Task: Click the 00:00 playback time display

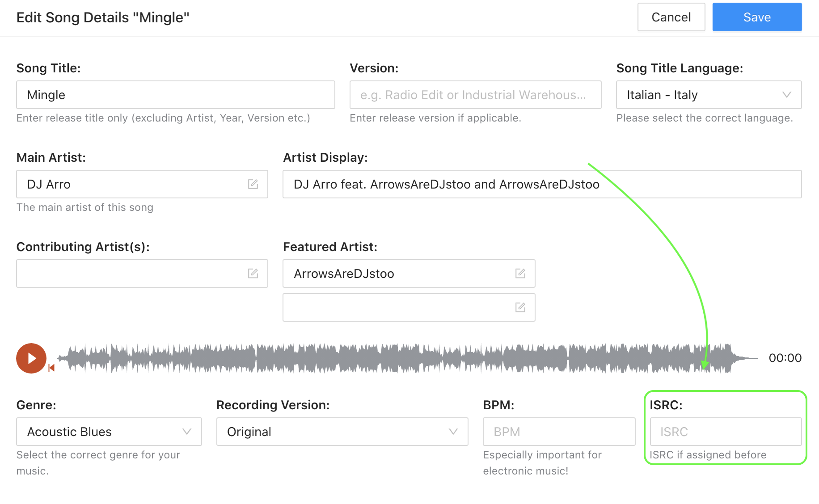Action: [785, 358]
